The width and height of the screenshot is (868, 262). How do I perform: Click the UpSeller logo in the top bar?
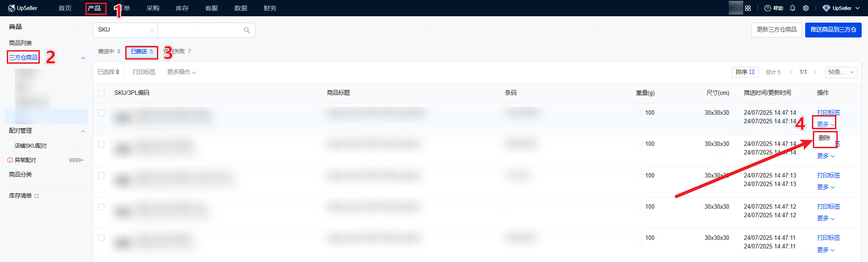[x=23, y=8]
